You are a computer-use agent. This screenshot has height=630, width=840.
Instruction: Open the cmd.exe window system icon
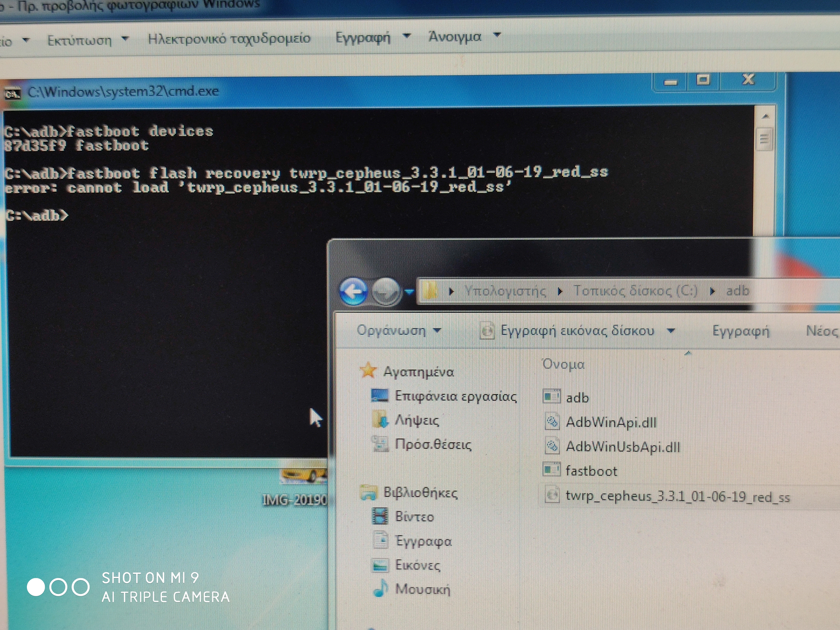pos(12,93)
